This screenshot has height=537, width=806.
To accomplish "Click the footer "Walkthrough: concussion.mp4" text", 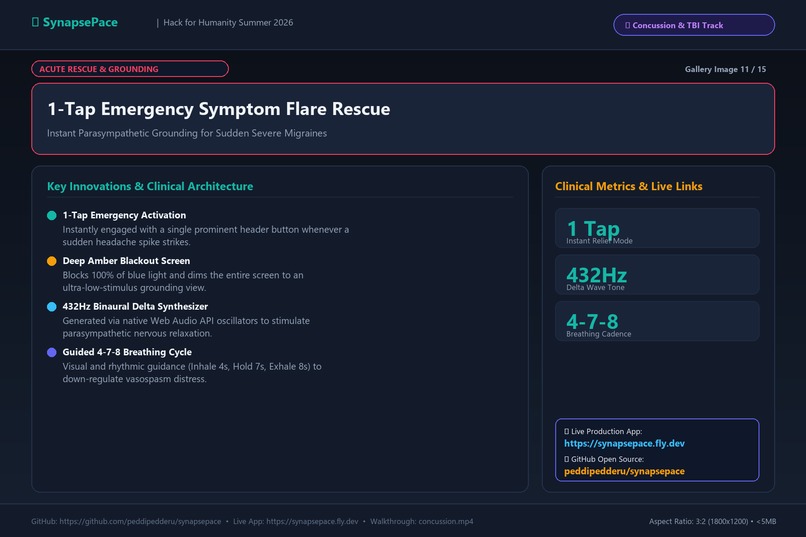I will click(422, 521).
